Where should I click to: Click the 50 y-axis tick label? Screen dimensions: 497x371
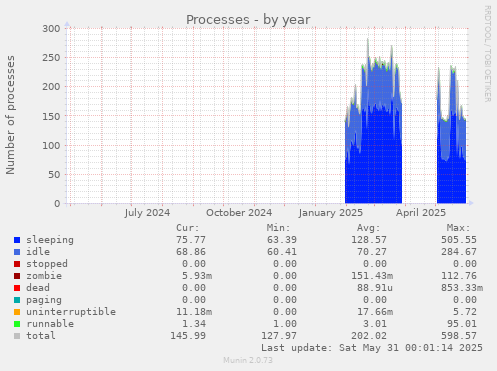pos(54,175)
